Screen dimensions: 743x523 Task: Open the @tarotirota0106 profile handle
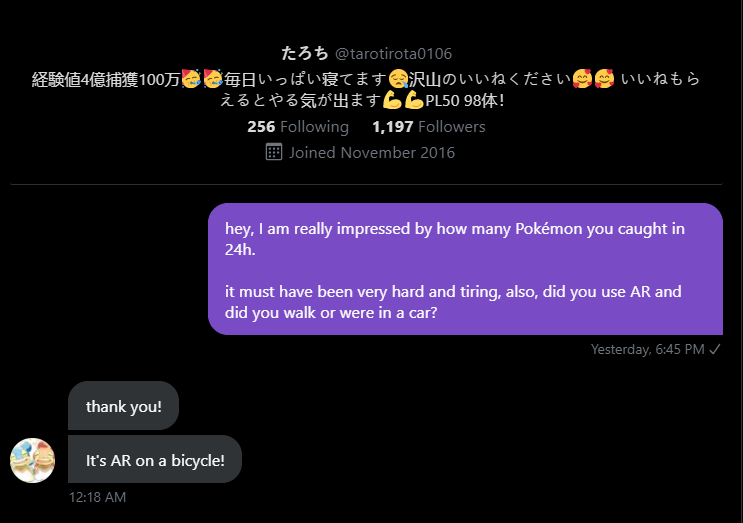click(x=392, y=53)
